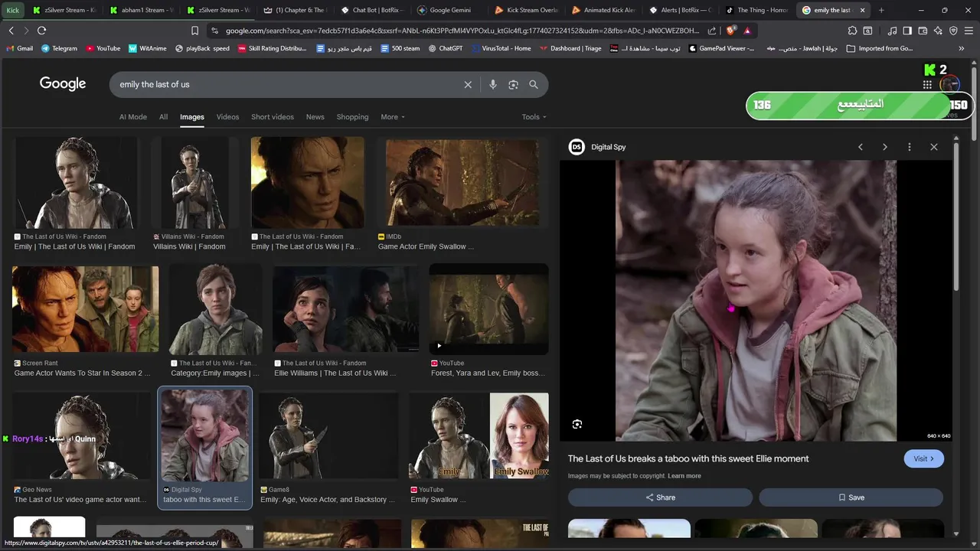The width and height of the screenshot is (980, 551).
Task: Switch to Chat Bot | BotRix tab
Action: (371, 10)
